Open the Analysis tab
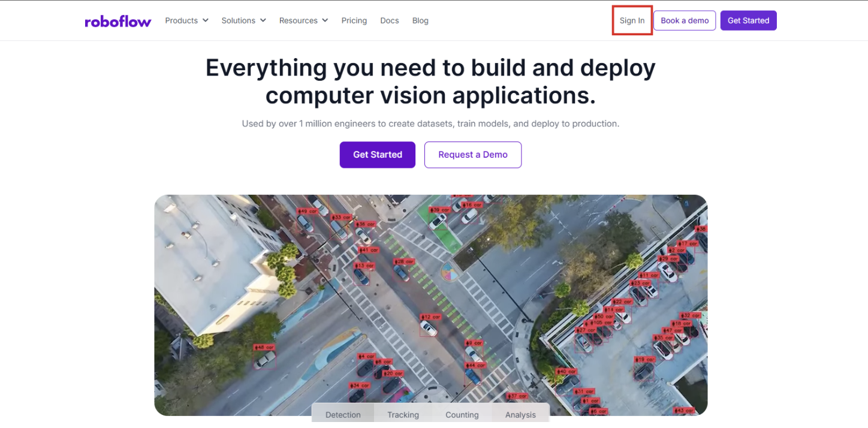Viewport: 868px width, 428px height. tap(520, 414)
